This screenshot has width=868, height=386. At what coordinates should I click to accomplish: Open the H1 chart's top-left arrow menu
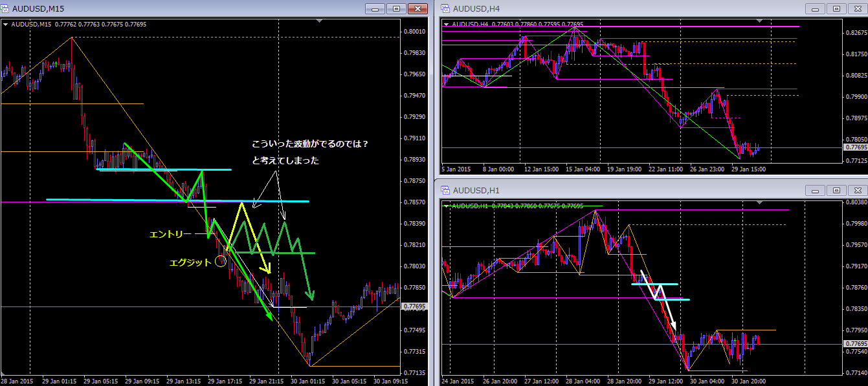446,206
